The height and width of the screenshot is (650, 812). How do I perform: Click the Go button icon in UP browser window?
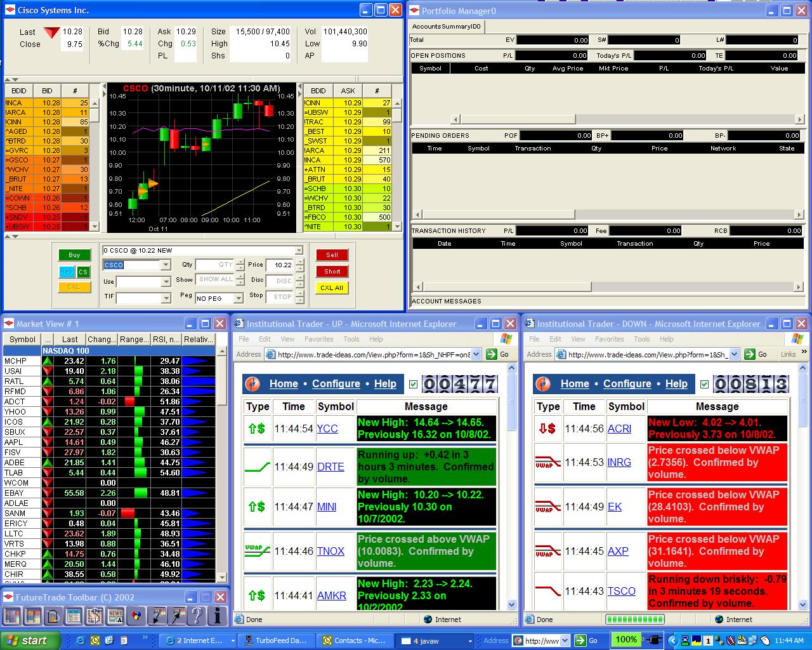click(x=490, y=354)
